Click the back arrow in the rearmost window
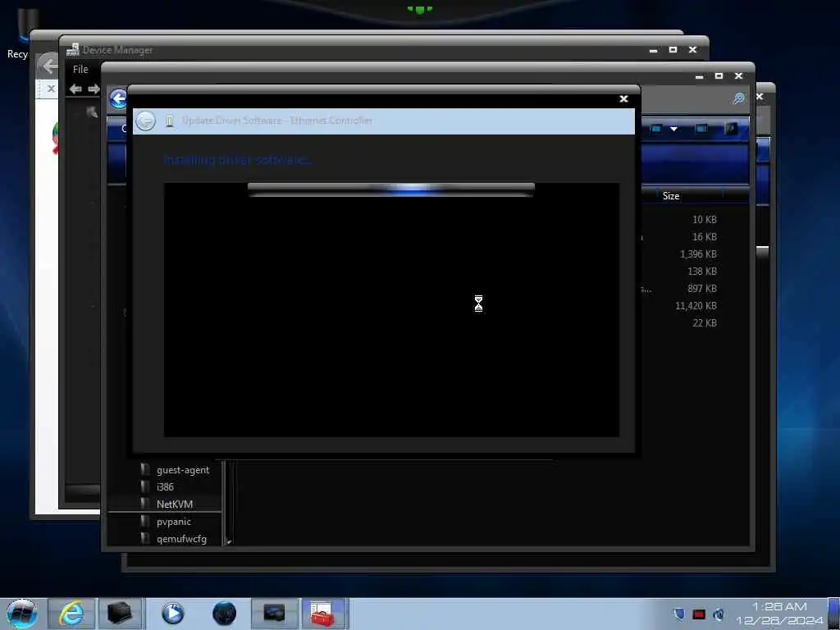This screenshot has width=840, height=630. [49, 66]
